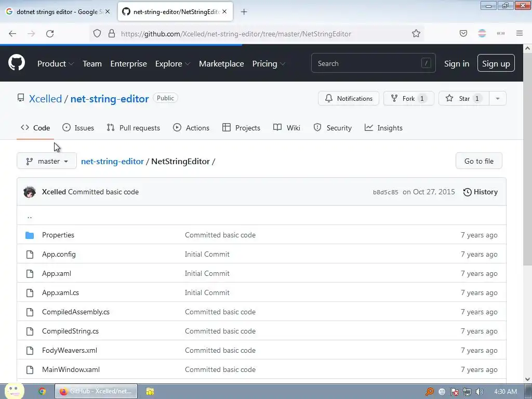Click the browser forward arrow
Image resolution: width=532 pixels, height=399 pixels.
point(31,34)
